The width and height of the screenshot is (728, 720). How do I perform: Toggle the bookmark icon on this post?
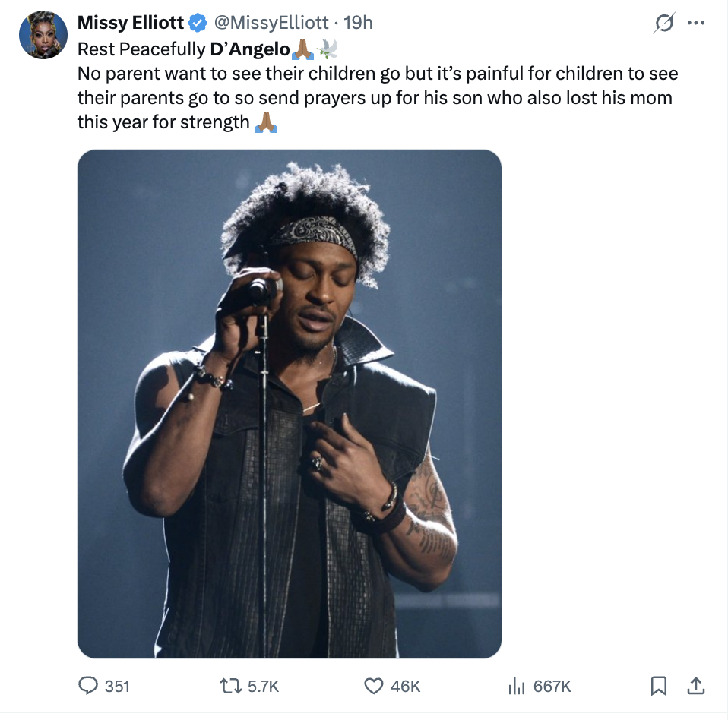pyautogui.click(x=659, y=686)
